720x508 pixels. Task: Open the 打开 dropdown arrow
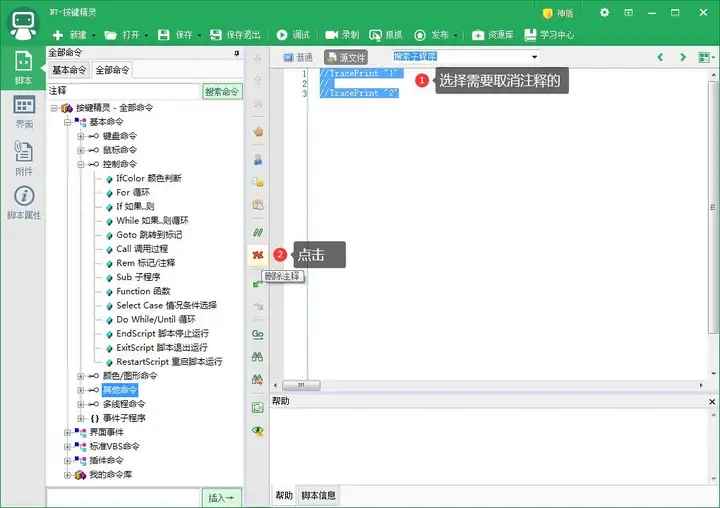click(146, 35)
